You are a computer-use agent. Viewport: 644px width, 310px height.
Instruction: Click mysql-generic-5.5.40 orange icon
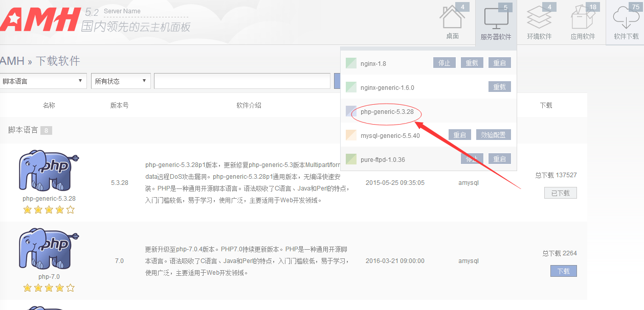(x=351, y=135)
